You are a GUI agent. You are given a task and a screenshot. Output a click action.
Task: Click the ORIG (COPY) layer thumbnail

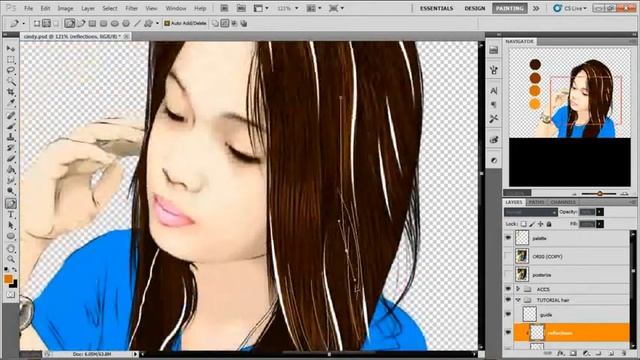[522, 256]
